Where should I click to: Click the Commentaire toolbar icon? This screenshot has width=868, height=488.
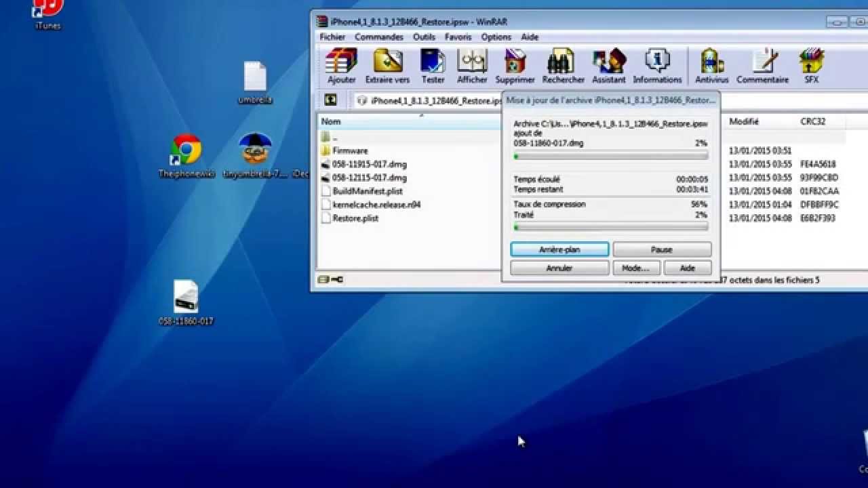coord(762,66)
